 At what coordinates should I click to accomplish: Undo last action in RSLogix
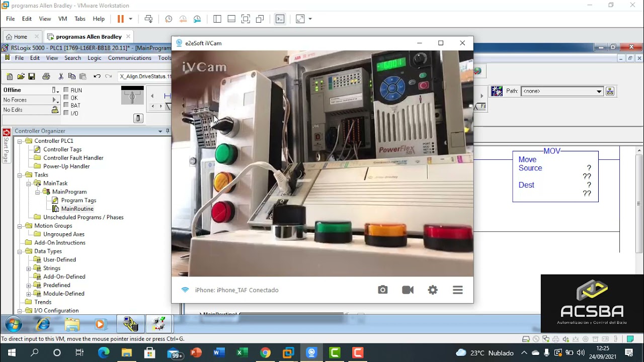pyautogui.click(x=97, y=76)
